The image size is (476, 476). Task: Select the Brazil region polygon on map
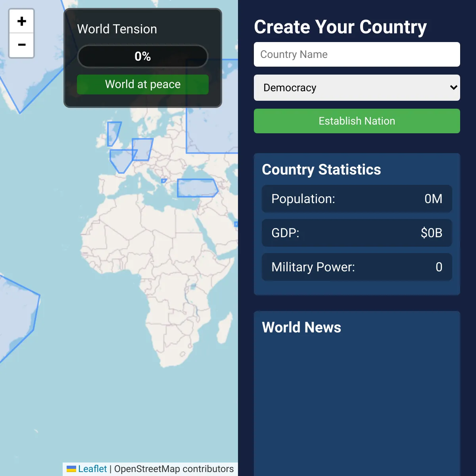click(20, 313)
